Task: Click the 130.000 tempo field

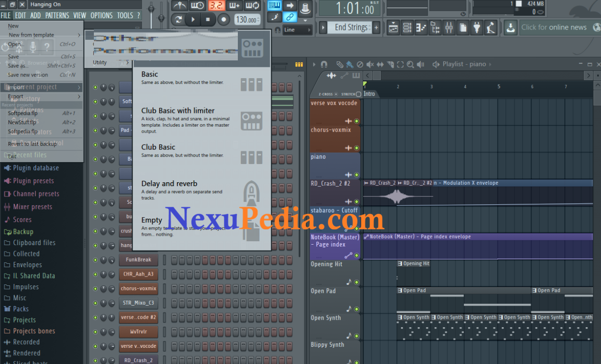Action: pos(247,20)
